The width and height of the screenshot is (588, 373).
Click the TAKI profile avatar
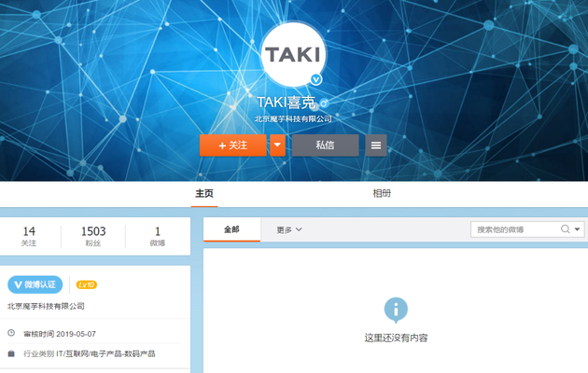coord(293,54)
